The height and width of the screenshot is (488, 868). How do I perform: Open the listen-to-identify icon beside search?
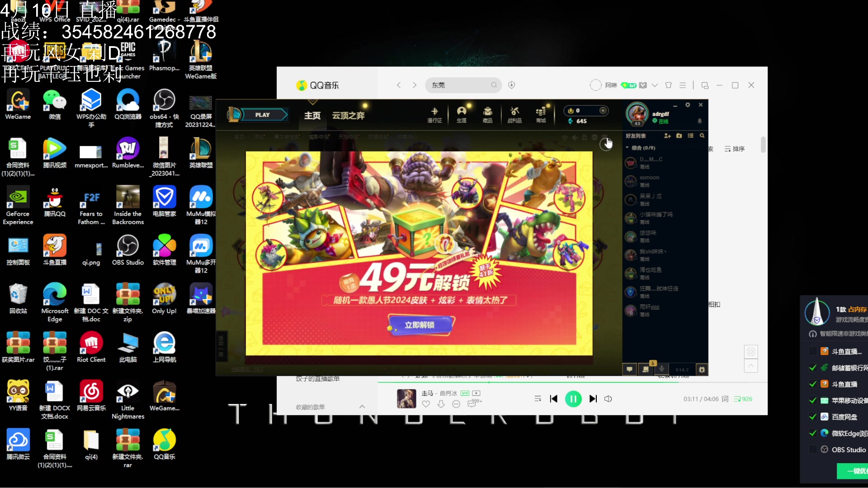point(512,85)
